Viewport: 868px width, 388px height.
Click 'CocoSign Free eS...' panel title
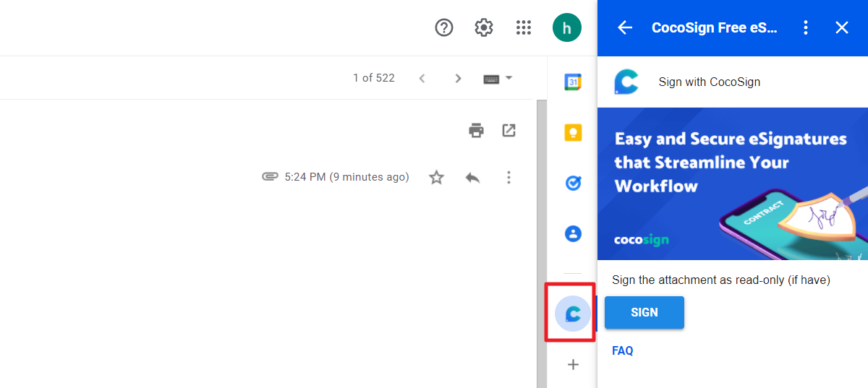(x=715, y=27)
